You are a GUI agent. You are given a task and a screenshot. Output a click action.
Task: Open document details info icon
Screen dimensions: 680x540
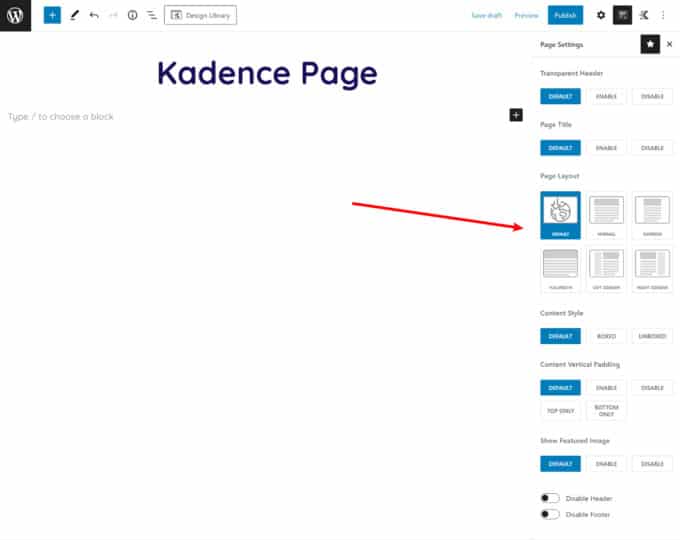point(133,15)
